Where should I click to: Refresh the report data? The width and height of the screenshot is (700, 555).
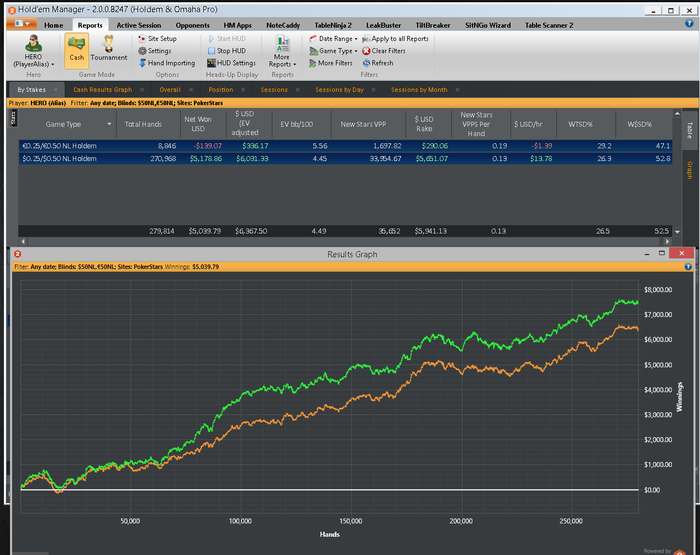382,63
